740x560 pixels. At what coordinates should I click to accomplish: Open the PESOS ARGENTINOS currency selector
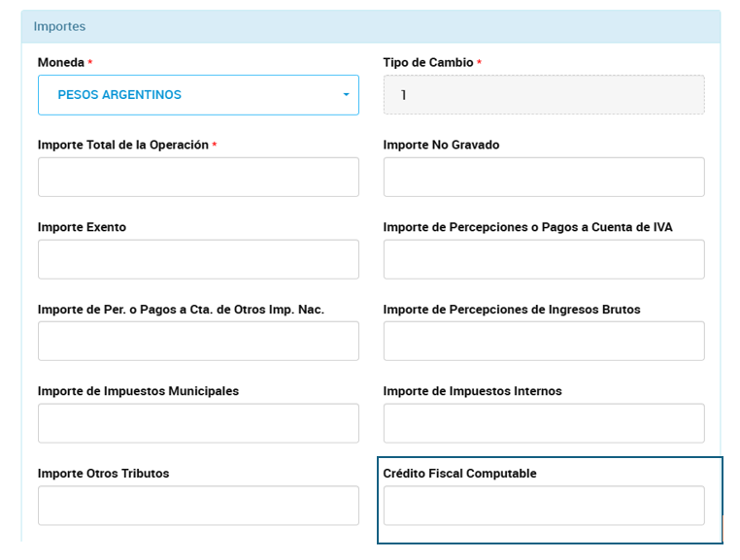coord(198,95)
